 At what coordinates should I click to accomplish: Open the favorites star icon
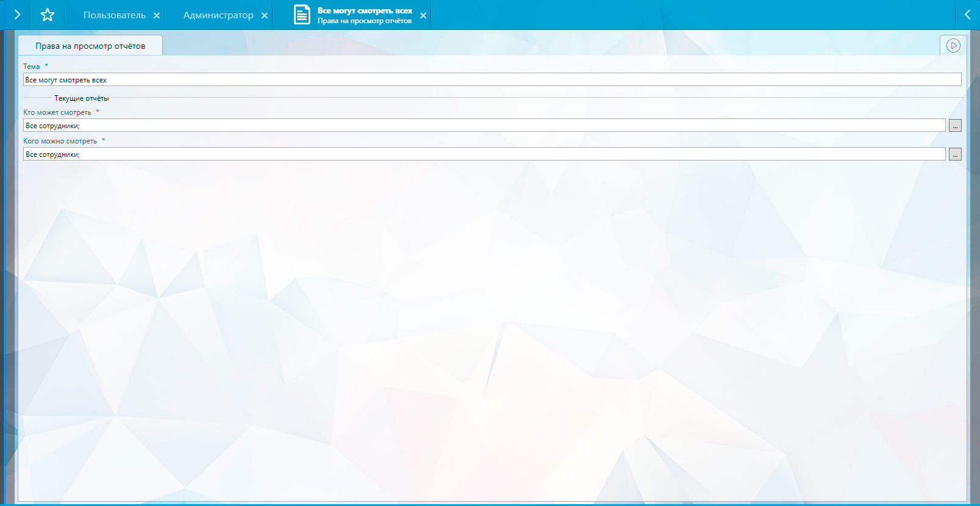48,15
